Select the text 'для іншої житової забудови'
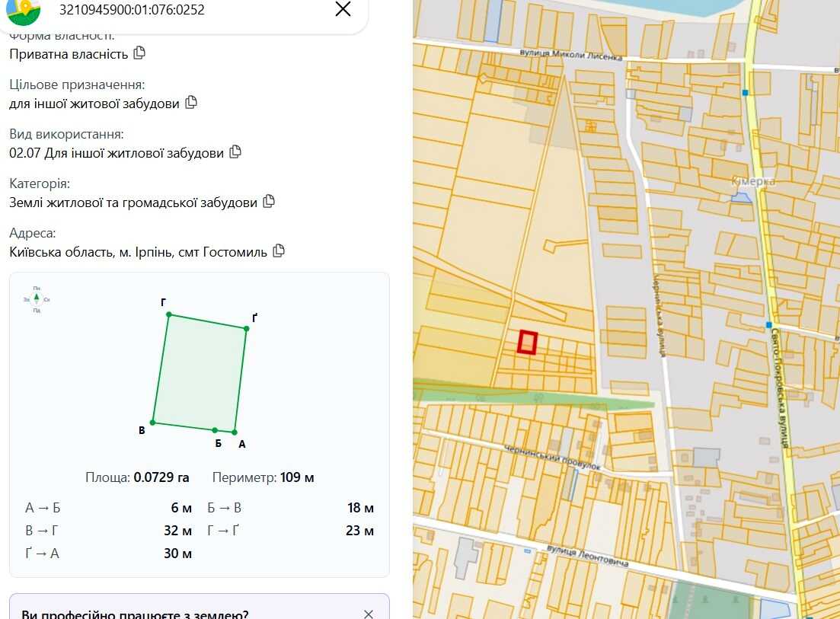This screenshot has width=840, height=619. coord(94,104)
